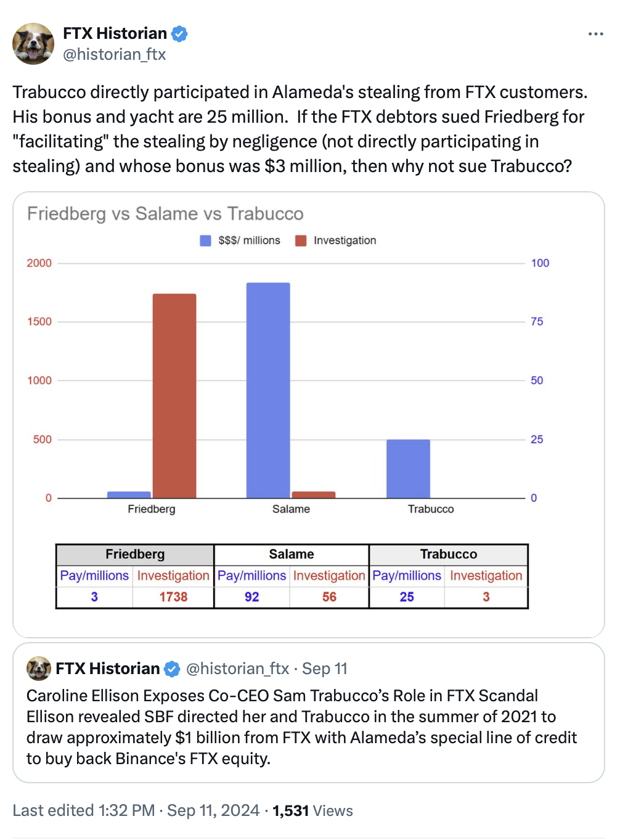
Task: Open the @historian_ftx handle under the author name
Action: (115, 54)
